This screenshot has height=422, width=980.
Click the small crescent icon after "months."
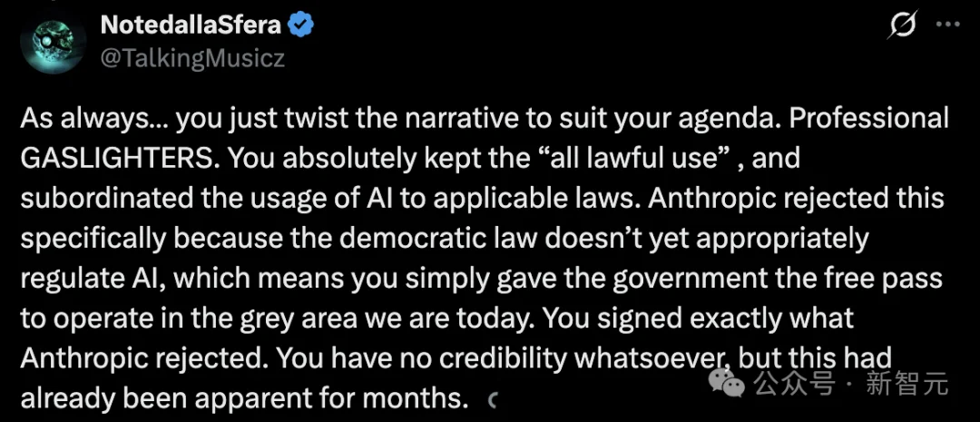tap(491, 397)
